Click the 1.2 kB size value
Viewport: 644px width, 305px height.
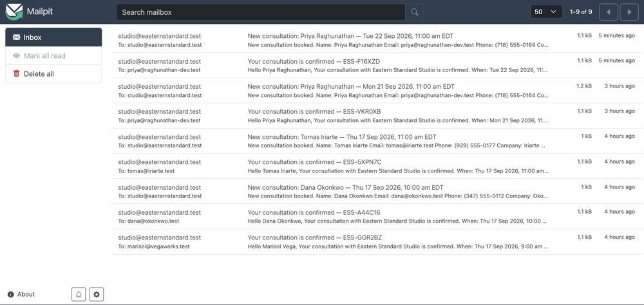[584, 86]
